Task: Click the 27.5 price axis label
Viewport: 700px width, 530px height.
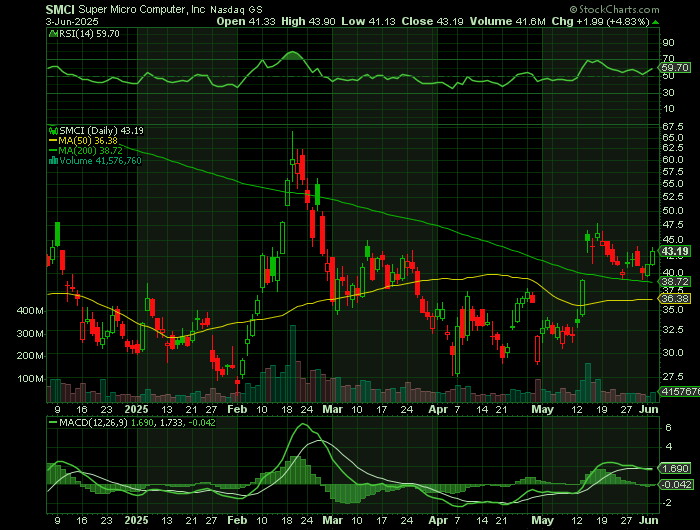Action: pos(673,377)
